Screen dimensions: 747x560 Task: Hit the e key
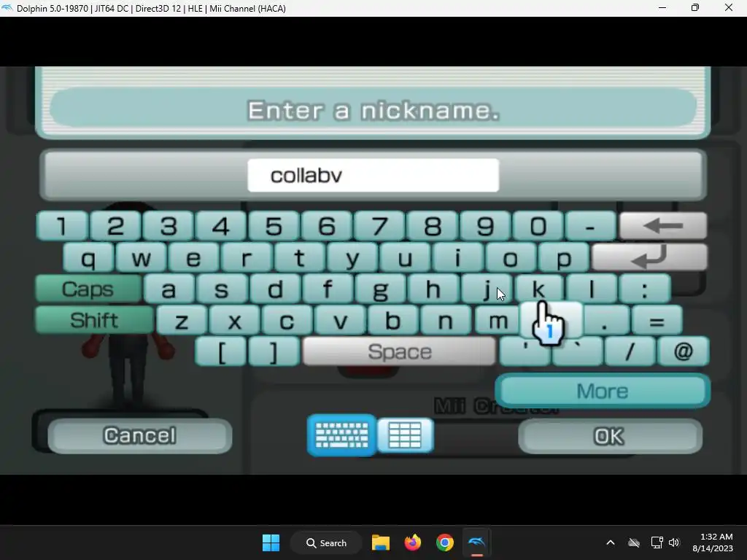[x=194, y=257]
